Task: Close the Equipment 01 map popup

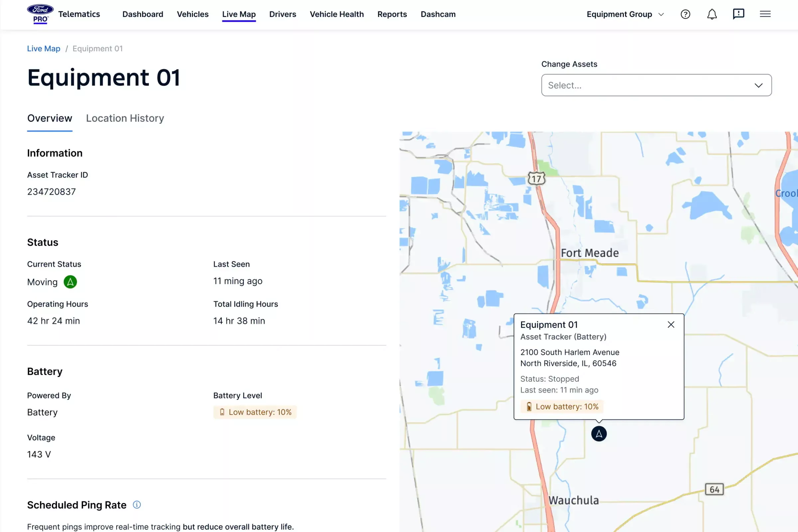Action: point(671,325)
